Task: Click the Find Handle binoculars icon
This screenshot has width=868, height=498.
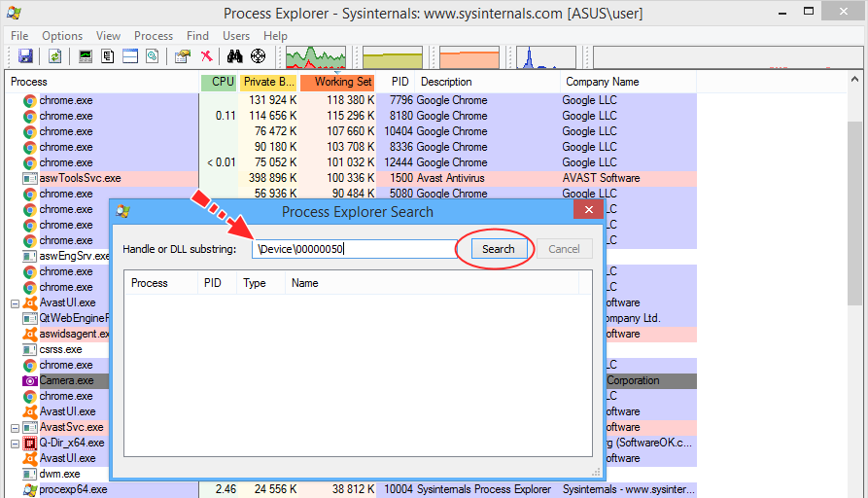Action: click(234, 56)
